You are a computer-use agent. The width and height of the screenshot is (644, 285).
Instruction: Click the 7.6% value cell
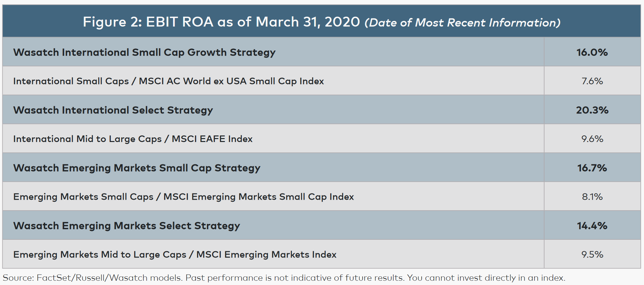592,81
